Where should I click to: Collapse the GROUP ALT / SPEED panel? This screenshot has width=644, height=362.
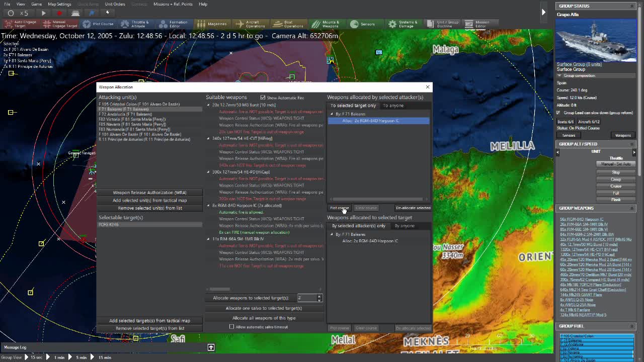[632, 144]
